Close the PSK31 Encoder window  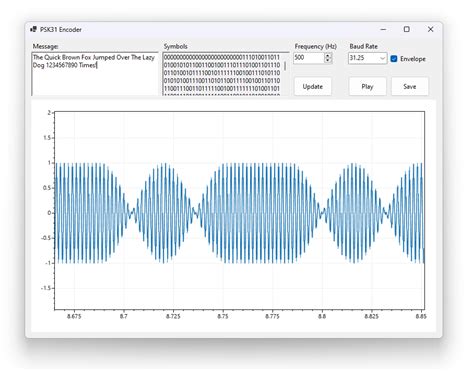click(x=430, y=29)
